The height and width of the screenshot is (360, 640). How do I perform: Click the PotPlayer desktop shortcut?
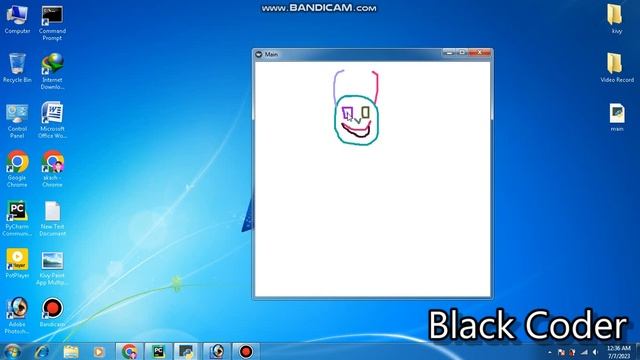(17, 263)
